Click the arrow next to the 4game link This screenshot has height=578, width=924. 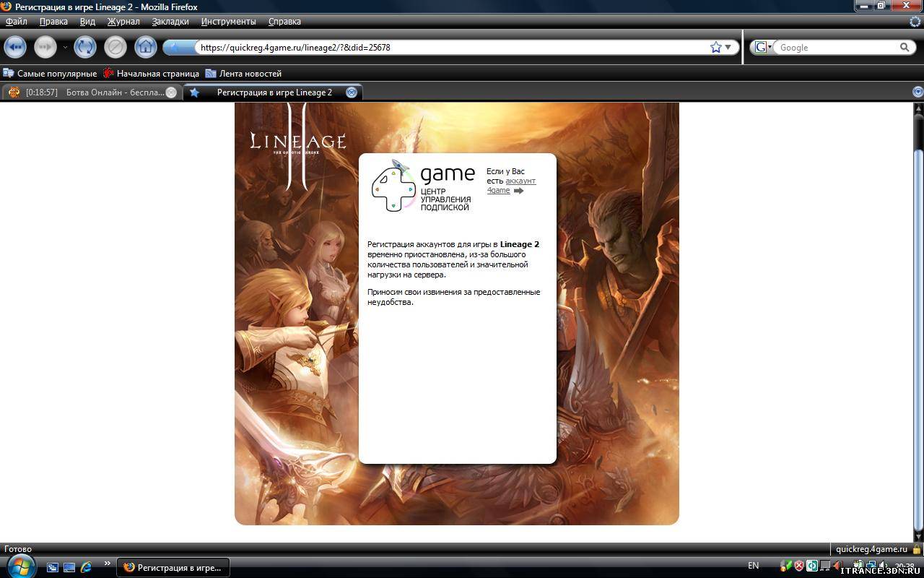(518, 191)
